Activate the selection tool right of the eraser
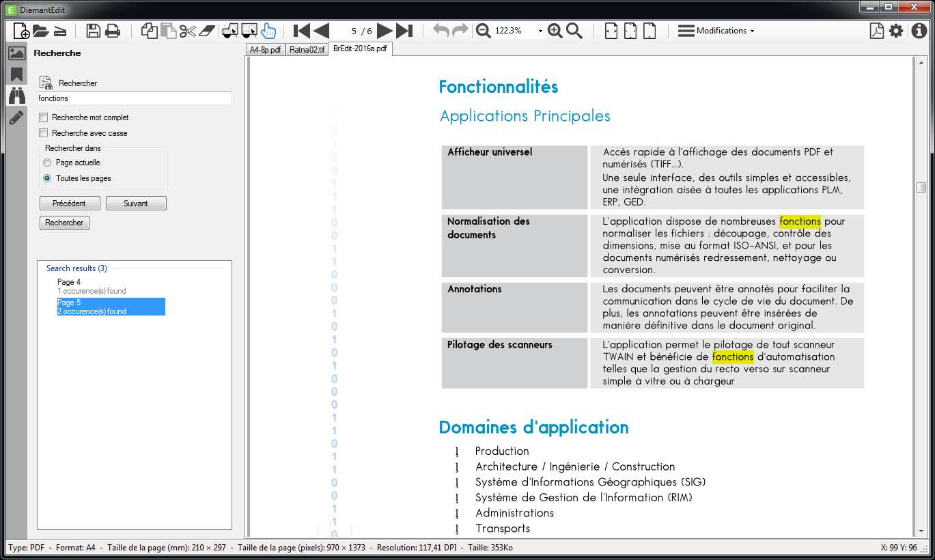Screen dimensions: 935x560 231,31
